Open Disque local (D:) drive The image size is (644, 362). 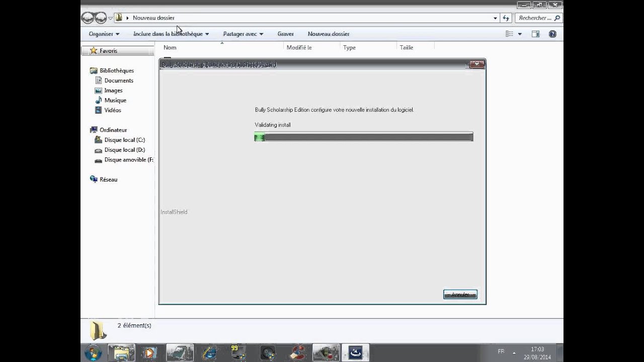point(124,150)
